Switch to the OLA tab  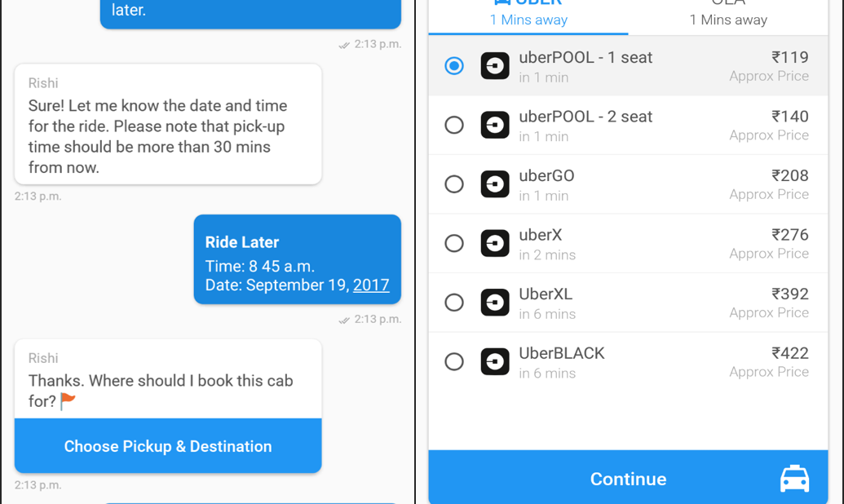click(728, 14)
